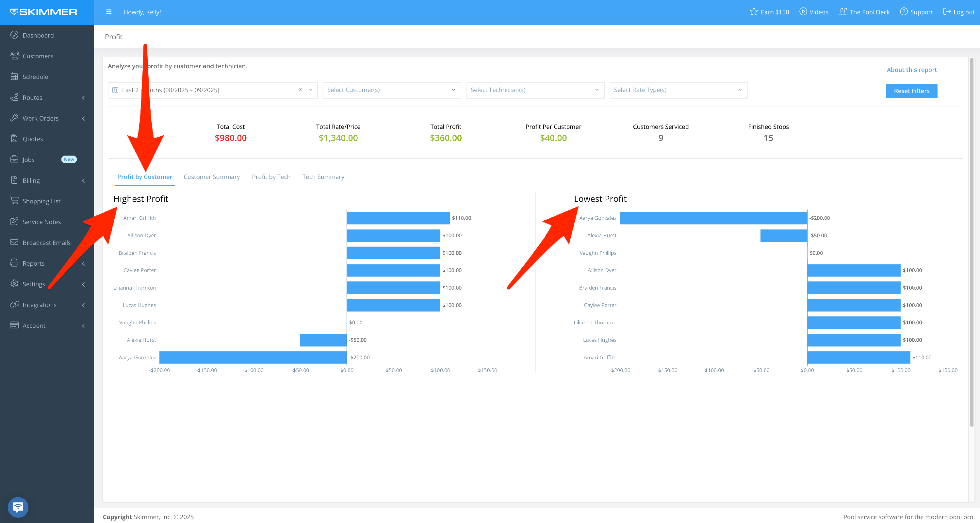Open the Dashboard gauge icon
980x523 pixels.
(x=14, y=35)
